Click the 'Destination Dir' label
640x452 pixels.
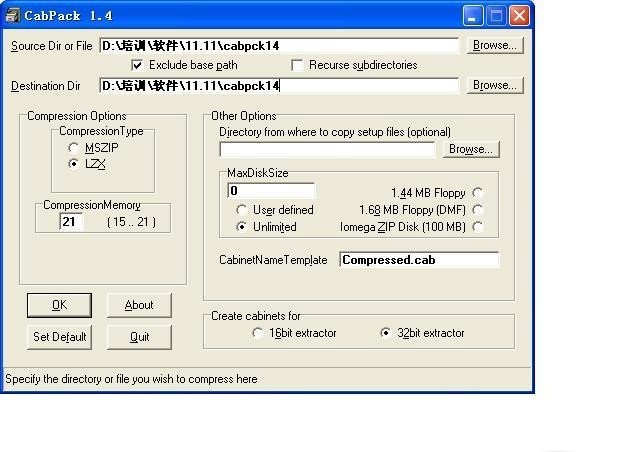pos(46,86)
